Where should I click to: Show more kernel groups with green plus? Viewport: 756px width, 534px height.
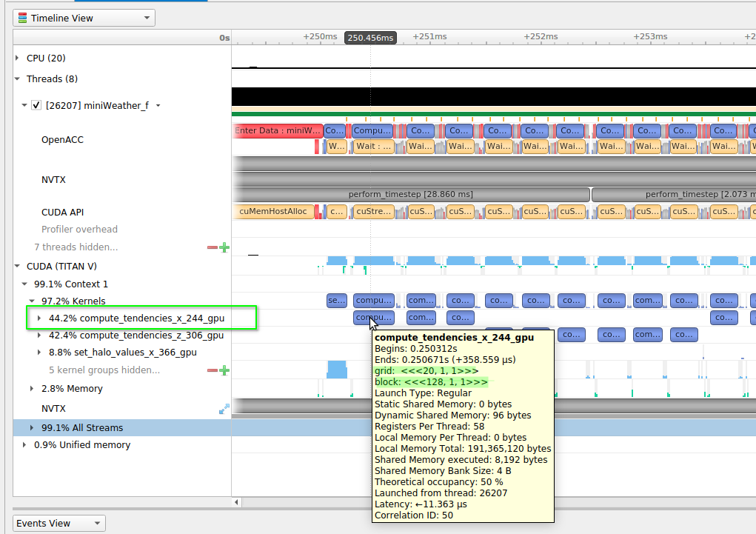pyautogui.click(x=224, y=370)
